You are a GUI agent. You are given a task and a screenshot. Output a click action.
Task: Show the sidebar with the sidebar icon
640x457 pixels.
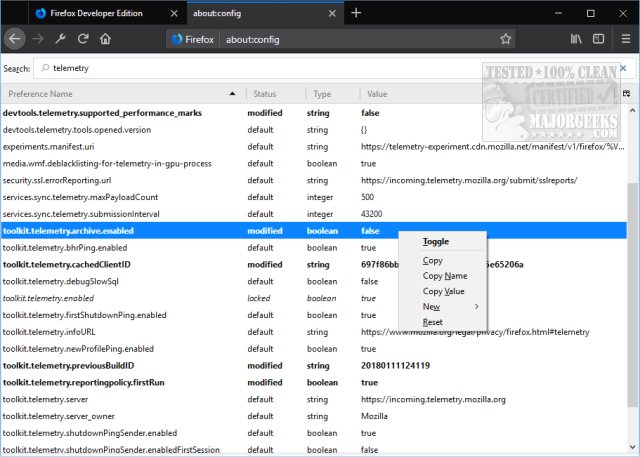coord(598,39)
